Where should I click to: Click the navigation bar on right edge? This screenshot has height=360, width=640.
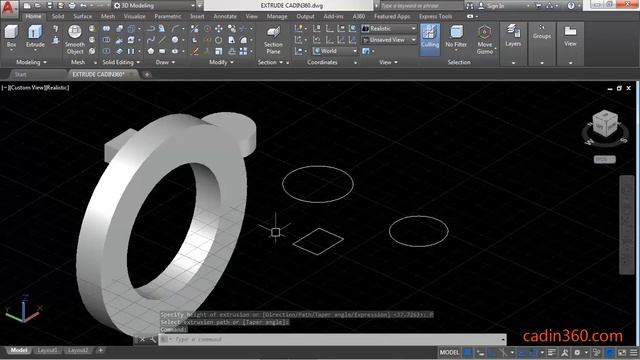point(627,224)
